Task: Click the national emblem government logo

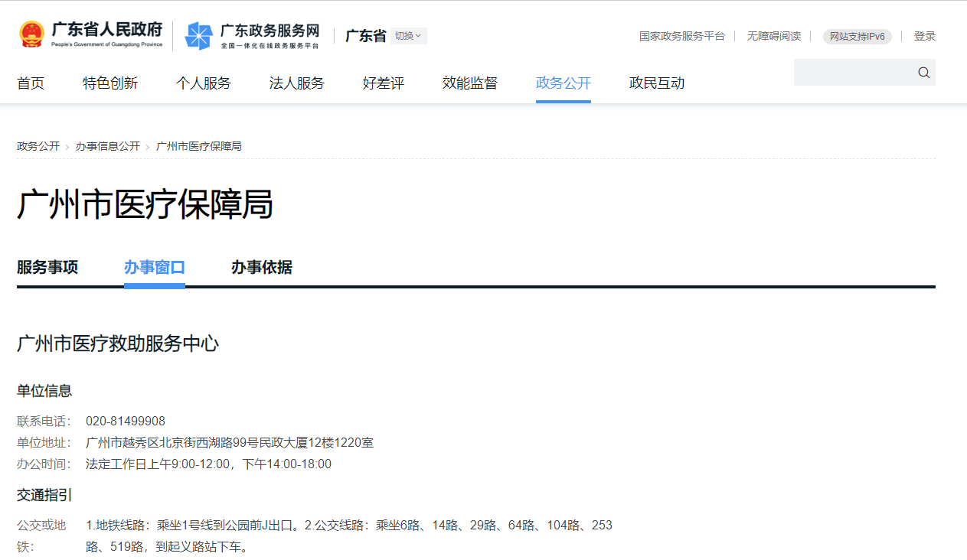Action: [x=31, y=35]
